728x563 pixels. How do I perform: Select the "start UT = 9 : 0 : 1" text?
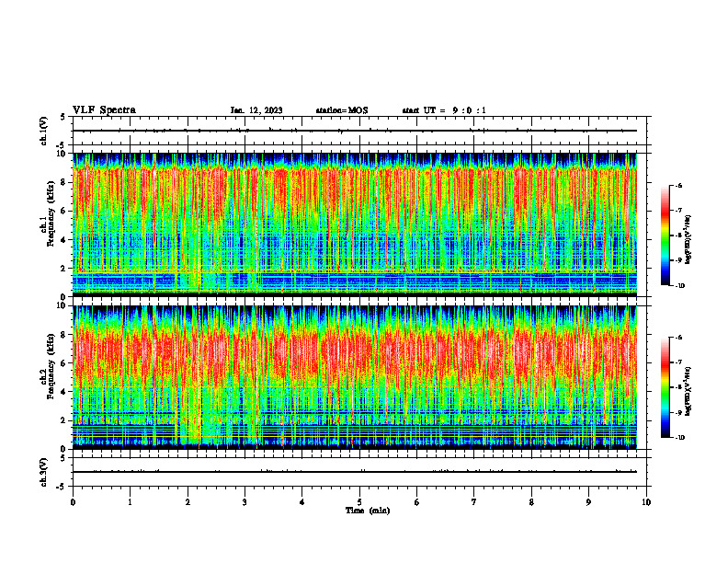click(x=444, y=110)
